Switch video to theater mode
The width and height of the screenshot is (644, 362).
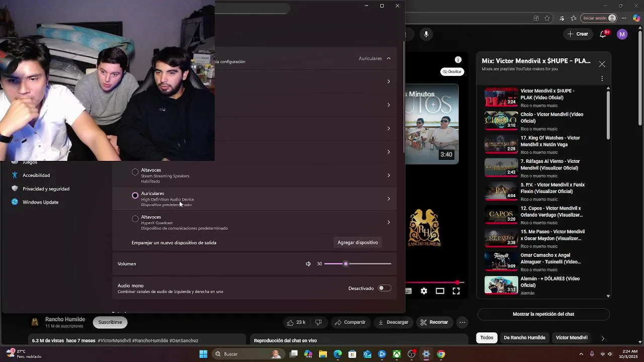point(440,291)
